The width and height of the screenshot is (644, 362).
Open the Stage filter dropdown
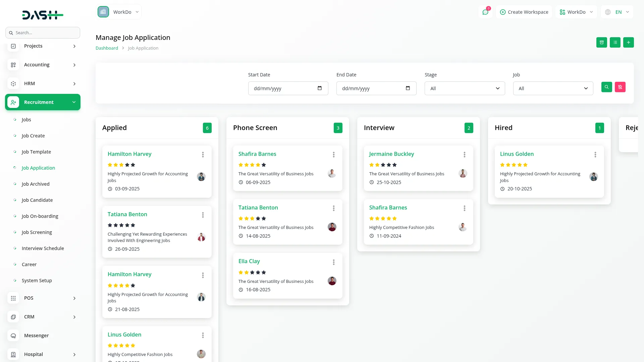coord(465,88)
